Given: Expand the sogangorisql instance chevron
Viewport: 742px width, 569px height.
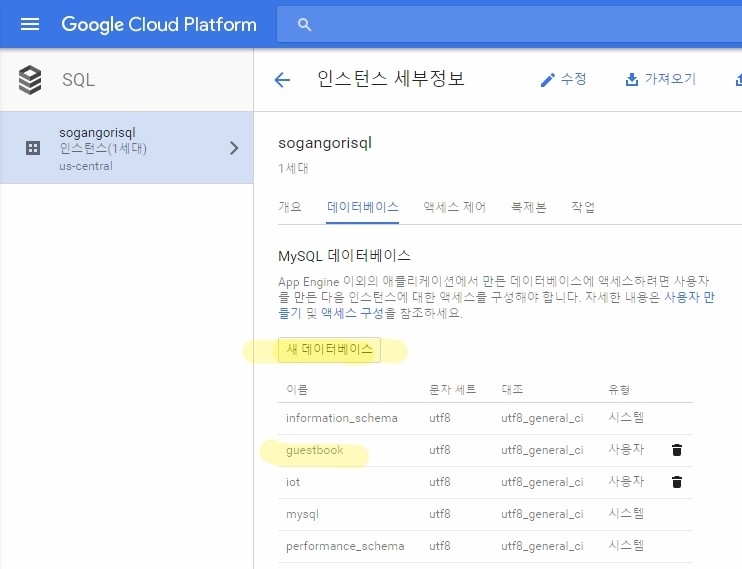Looking at the screenshot, I should click(x=234, y=148).
